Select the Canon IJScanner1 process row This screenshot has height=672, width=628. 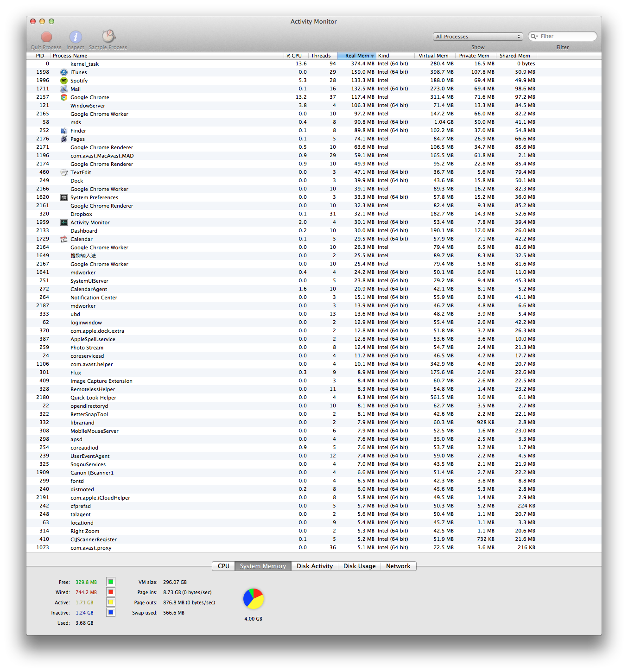pyautogui.click(x=314, y=473)
